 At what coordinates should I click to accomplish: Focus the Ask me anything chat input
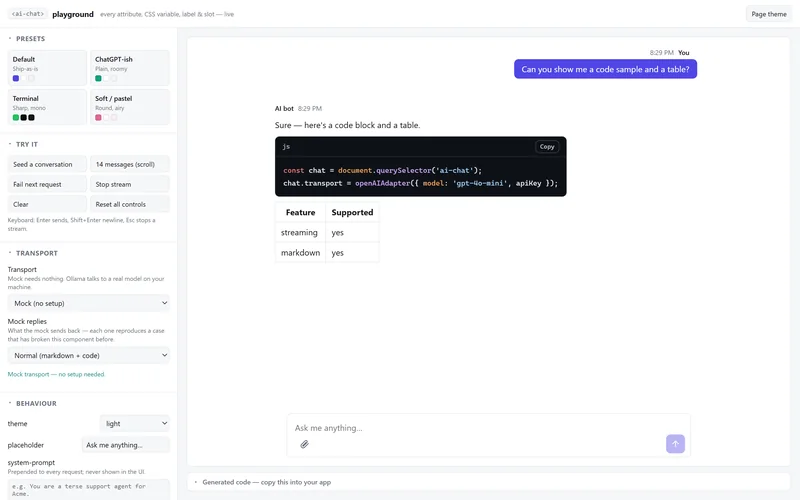point(488,428)
